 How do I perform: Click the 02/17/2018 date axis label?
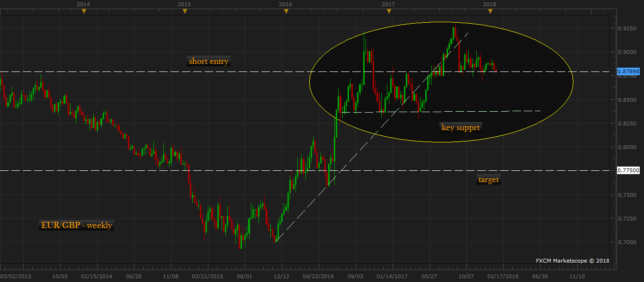coord(503,275)
